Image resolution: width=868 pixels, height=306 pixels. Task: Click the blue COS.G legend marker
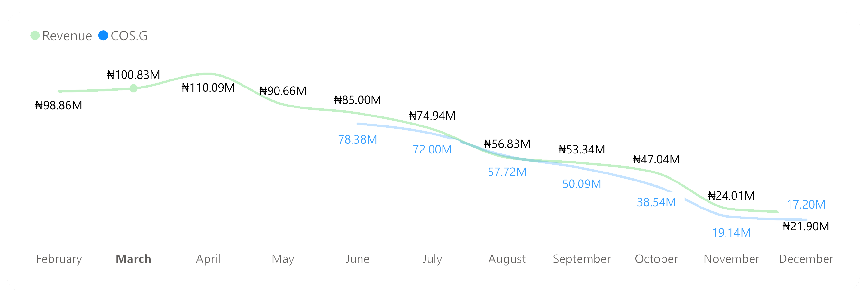tap(104, 35)
